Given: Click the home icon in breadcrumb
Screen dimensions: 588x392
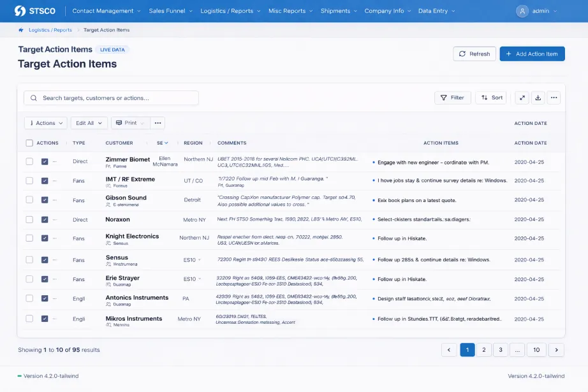Looking at the screenshot, I should pyautogui.click(x=21, y=30).
